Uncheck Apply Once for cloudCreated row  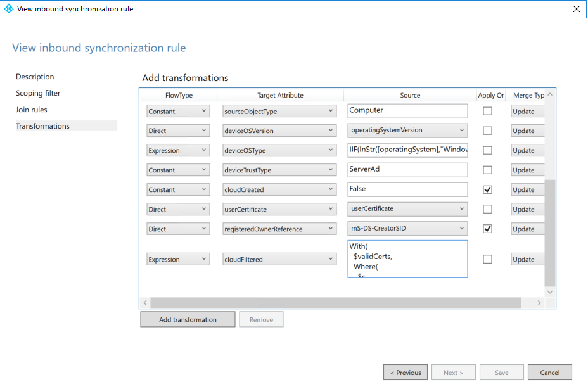point(487,189)
